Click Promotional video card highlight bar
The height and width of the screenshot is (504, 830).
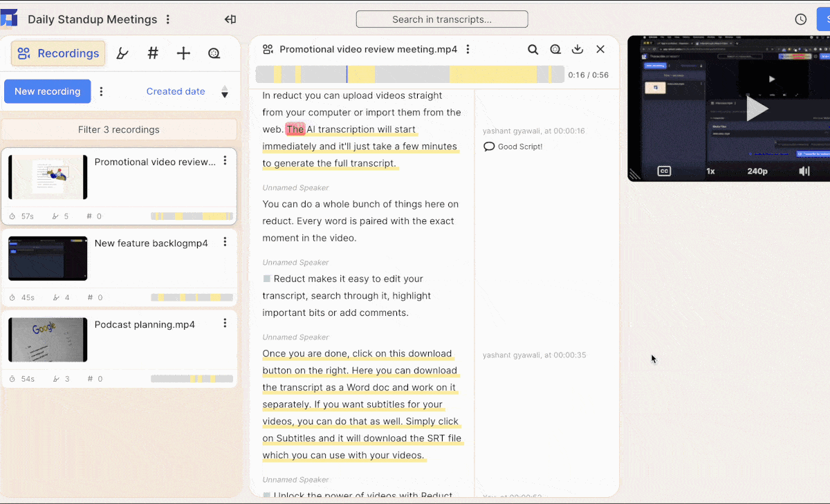(192, 216)
